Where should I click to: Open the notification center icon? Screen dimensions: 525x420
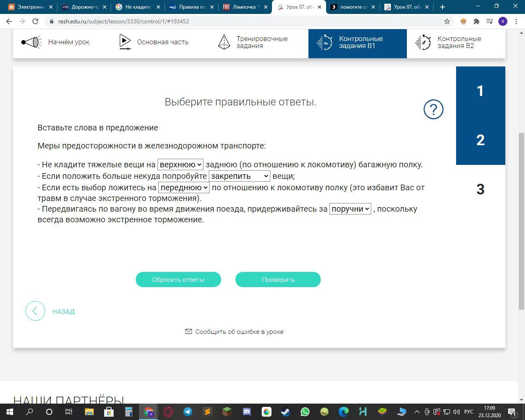pos(512,412)
